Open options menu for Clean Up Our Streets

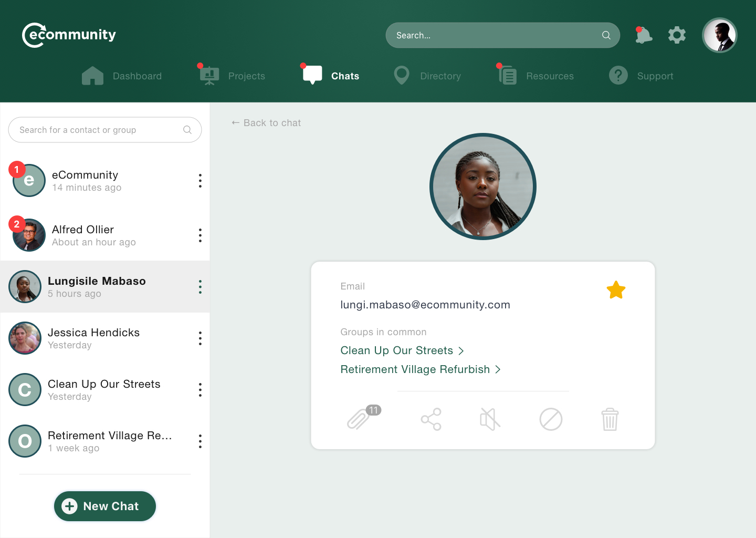(x=200, y=390)
